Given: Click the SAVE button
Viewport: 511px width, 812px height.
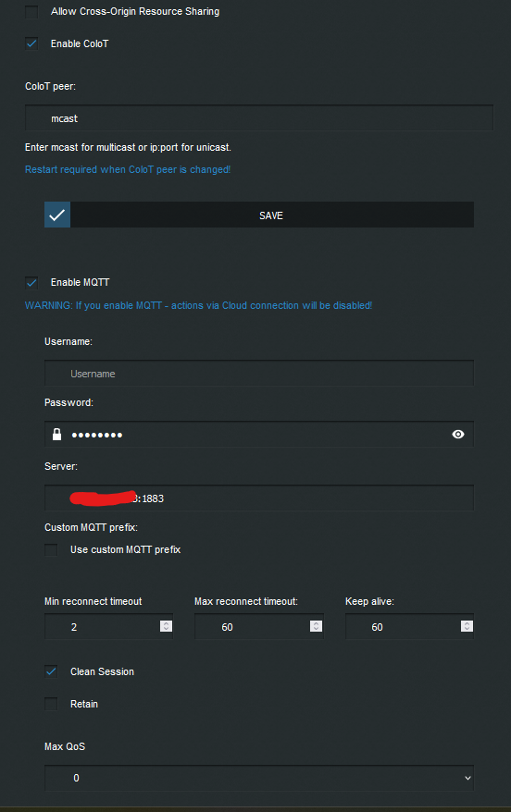Looking at the screenshot, I should [259, 215].
